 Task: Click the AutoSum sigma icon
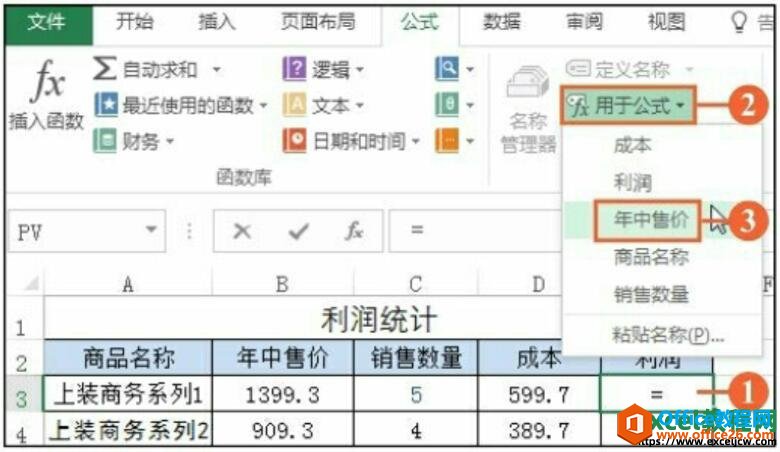pyautogui.click(x=104, y=69)
